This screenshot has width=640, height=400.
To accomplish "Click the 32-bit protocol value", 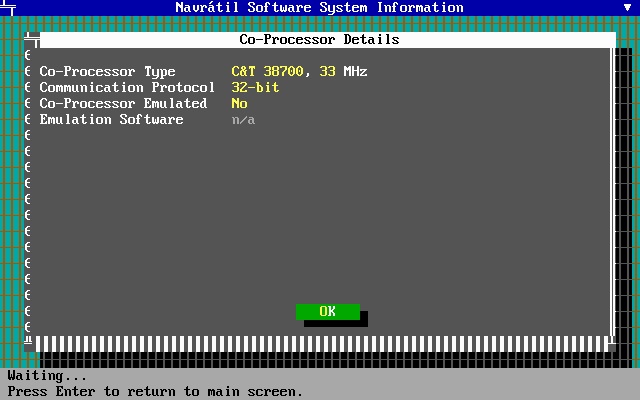I will click(x=255, y=88).
